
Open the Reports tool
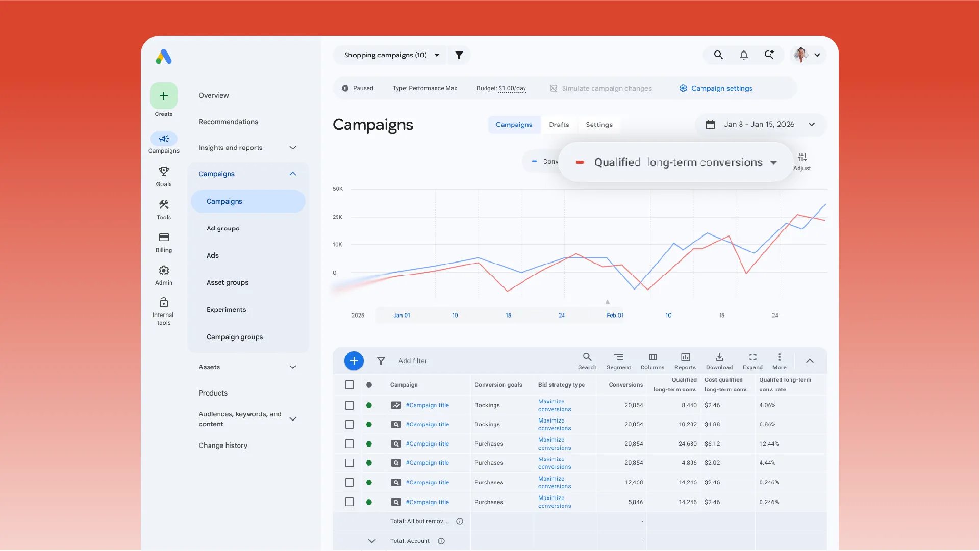point(685,361)
